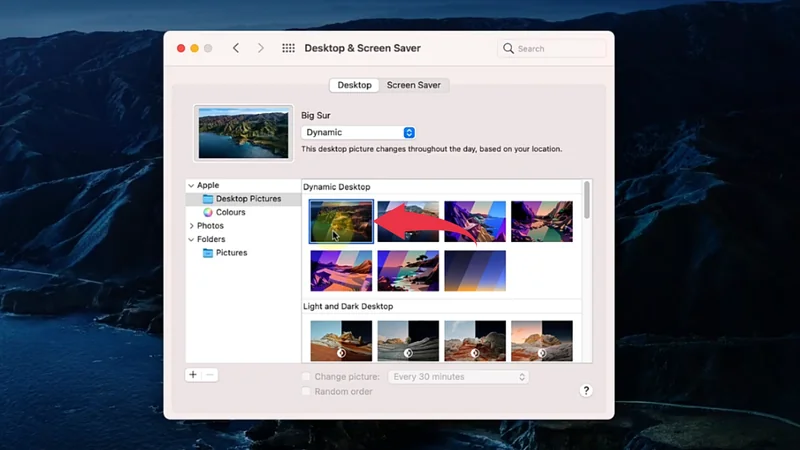Viewport: 800px width, 450px height.
Task: Collapse the Apple section in sidebar
Action: click(191, 185)
